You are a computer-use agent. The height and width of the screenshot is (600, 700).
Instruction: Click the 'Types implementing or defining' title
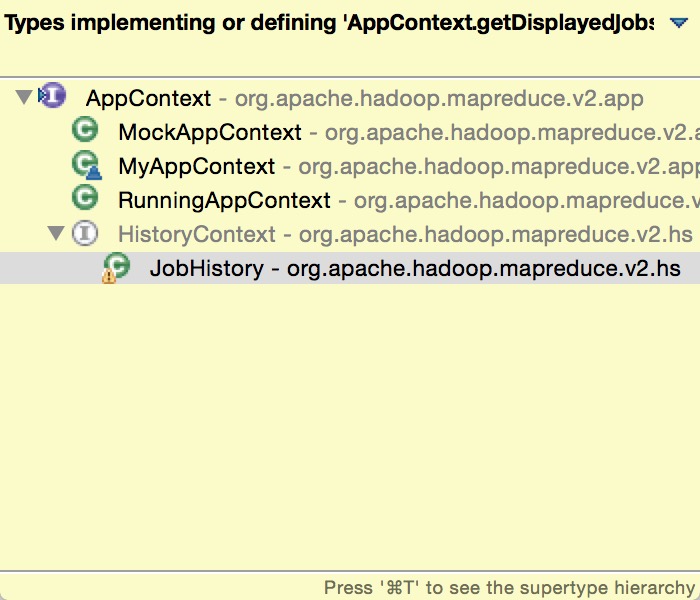[x=329, y=23]
